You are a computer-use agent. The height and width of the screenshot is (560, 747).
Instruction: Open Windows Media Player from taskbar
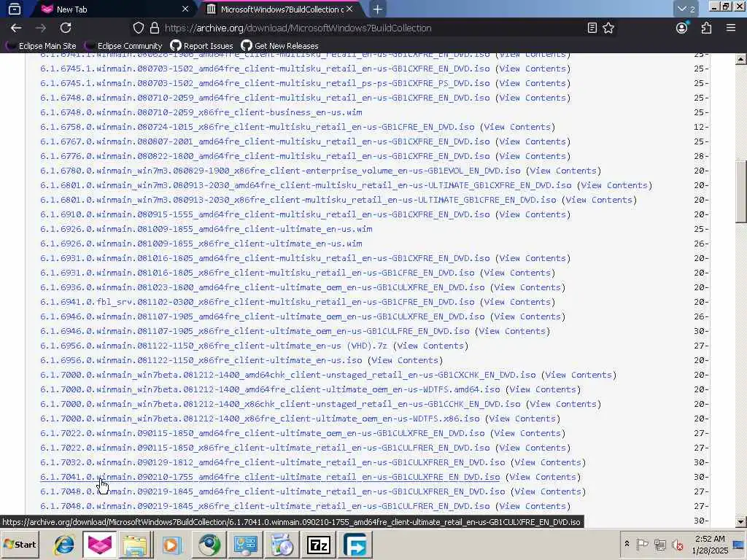[x=172, y=545]
